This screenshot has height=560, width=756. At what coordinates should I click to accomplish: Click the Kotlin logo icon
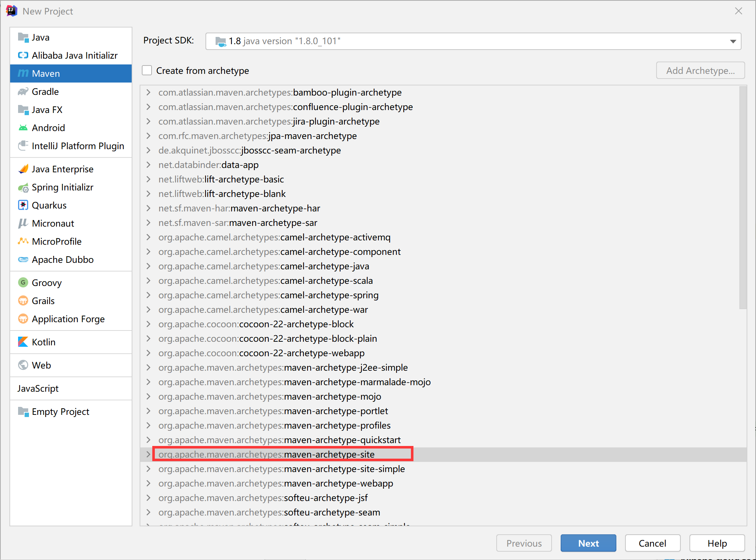pyautogui.click(x=23, y=342)
